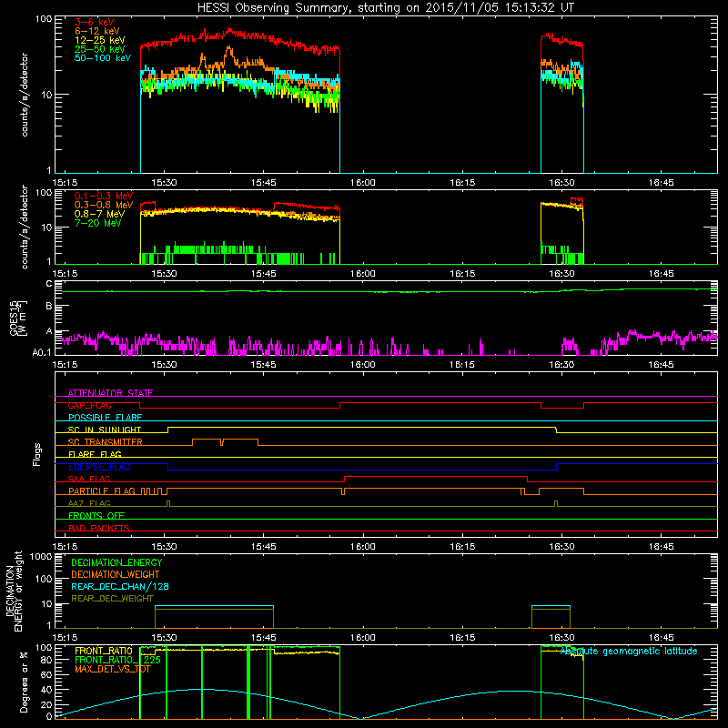Click the 15:30 tick under the flags panel
The height and width of the screenshot is (728, 728).
(x=164, y=547)
